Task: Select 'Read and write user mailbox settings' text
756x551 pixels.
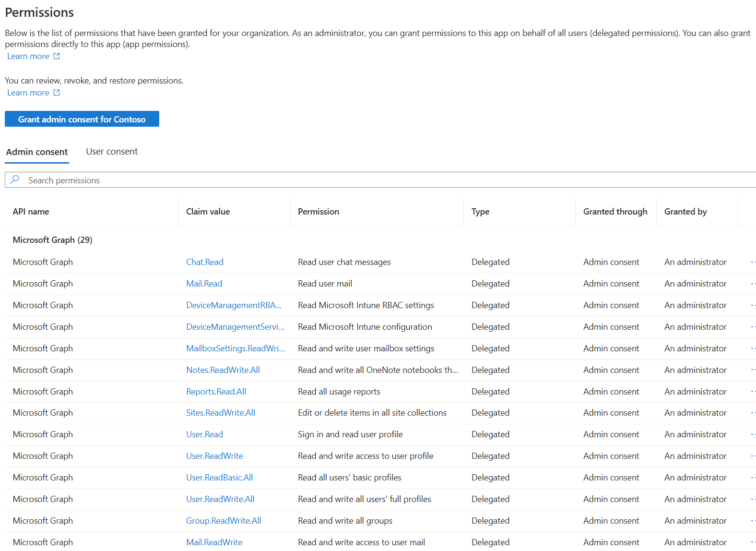Action: pyautogui.click(x=366, y=348)
